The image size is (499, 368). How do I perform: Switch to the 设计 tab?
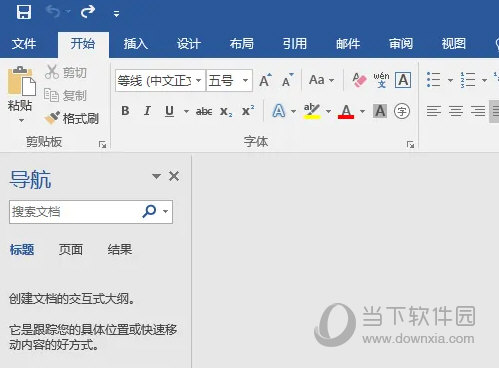(x=189, y=44)
